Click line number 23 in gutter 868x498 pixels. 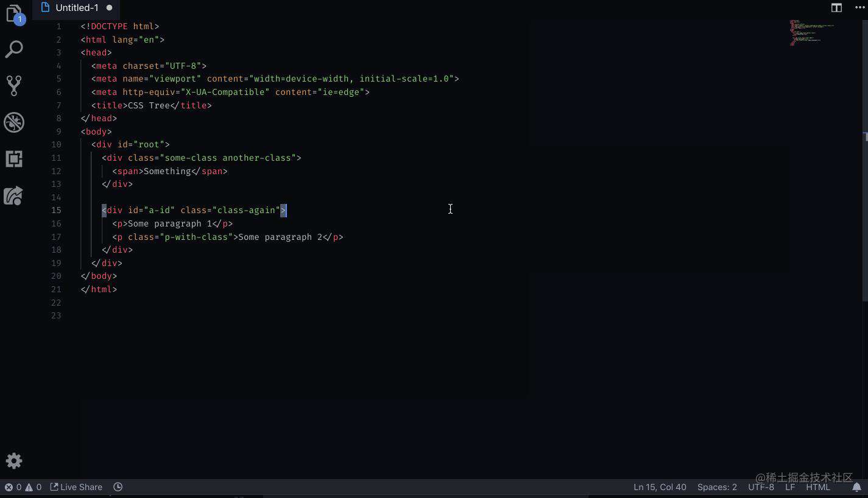point(56,315)
